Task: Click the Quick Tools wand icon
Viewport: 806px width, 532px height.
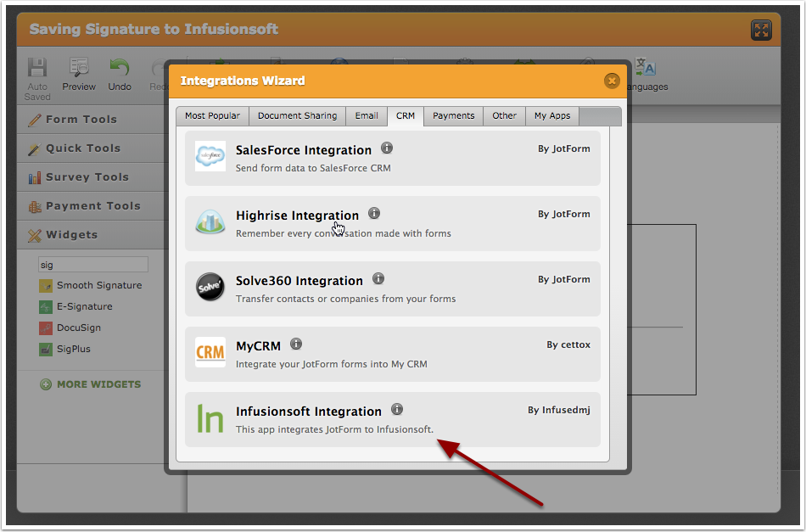Action: coord(35,148)
